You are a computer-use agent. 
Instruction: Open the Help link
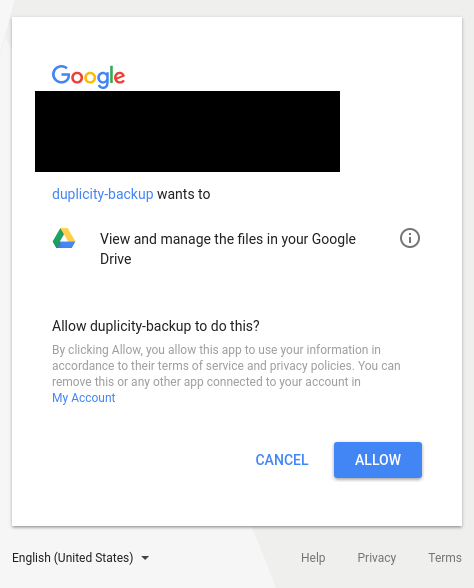coord(313,558)
